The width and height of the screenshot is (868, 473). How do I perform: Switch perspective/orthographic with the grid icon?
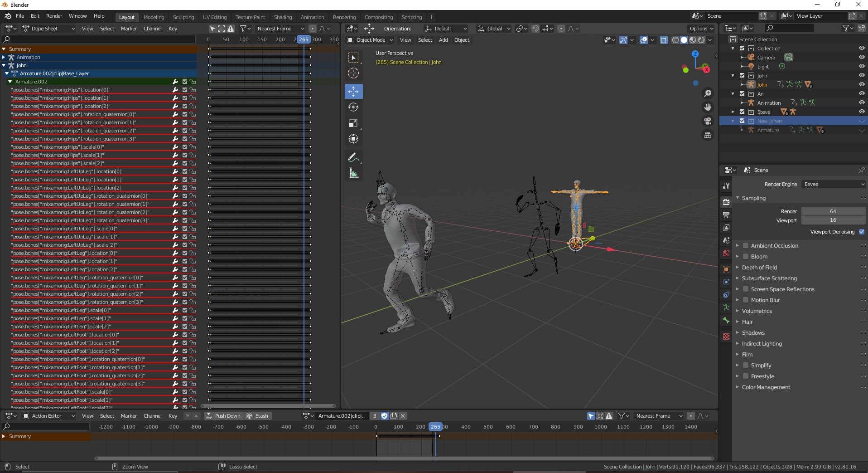pyautogui.click(x=708, y=135)
